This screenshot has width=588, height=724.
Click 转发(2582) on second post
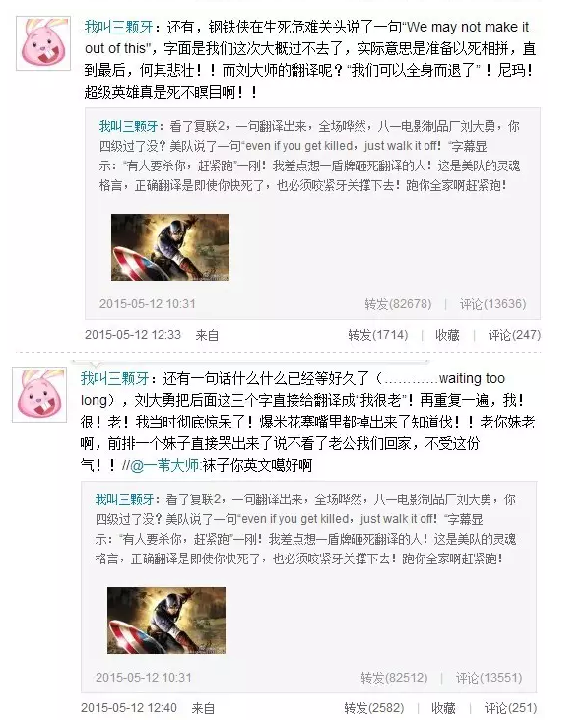[x=374, y=708]
